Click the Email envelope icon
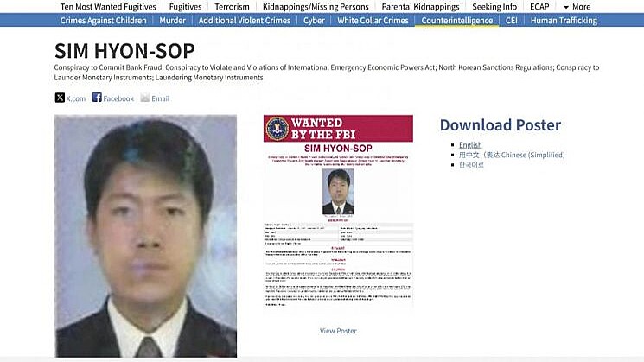Screen dimensions: 644x362 [x=145, y=98]
